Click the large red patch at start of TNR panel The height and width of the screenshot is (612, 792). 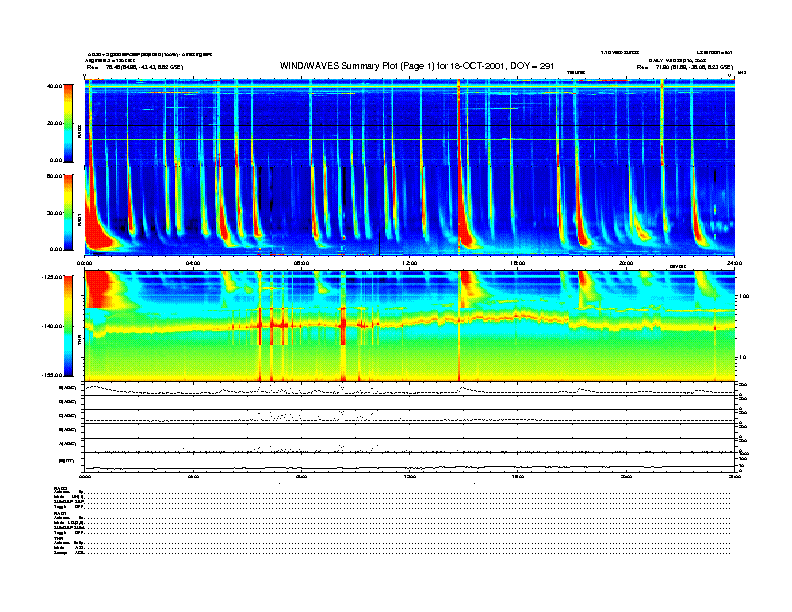(x=98, y=289)
